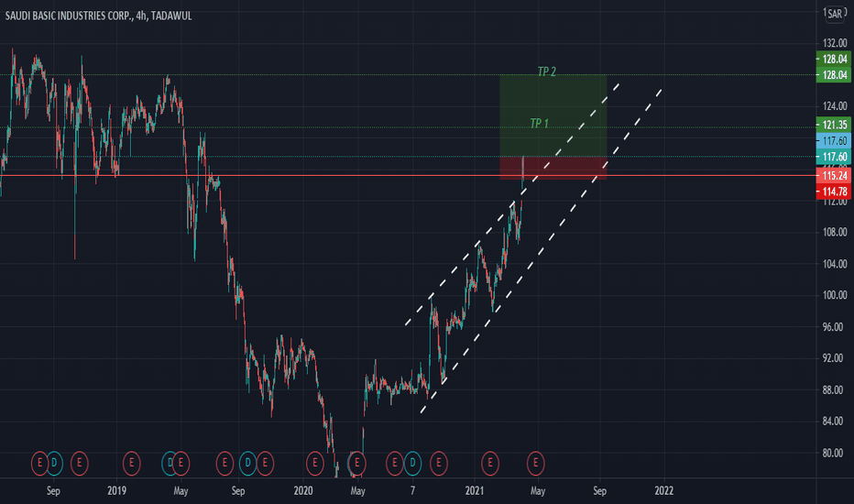Click the 2020 label on time axis
The width and height of the screenshot is (854, 504).
pyautogui.click(x=302, y=491)
